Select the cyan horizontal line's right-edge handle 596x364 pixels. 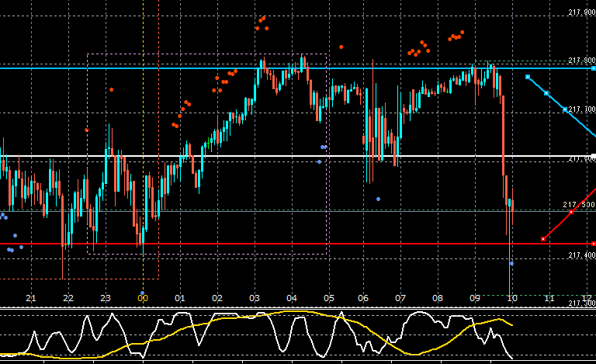point(594,68)
